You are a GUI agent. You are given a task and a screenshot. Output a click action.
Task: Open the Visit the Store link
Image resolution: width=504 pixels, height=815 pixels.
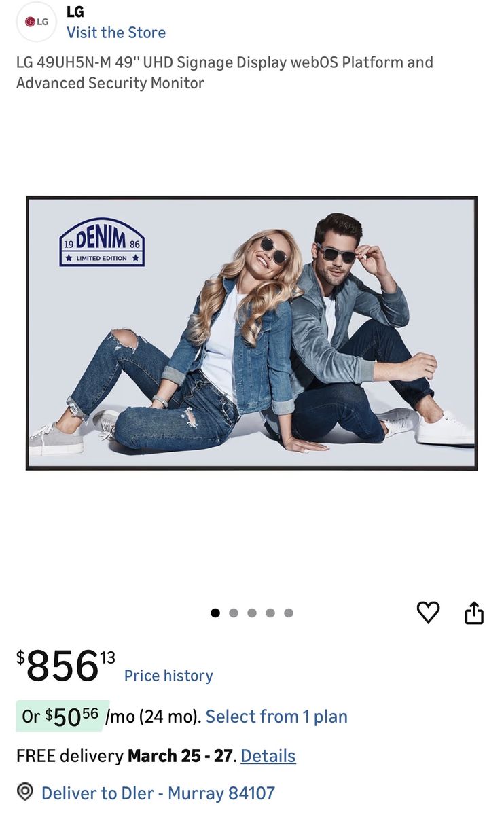pos(116,33)
